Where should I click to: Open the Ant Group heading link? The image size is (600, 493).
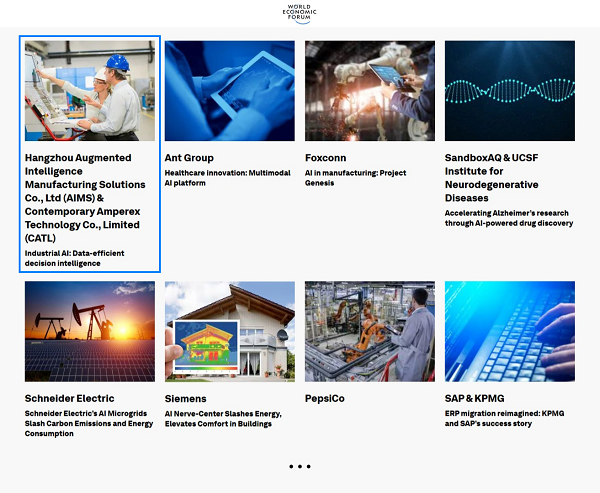click(x=189, y=158)
